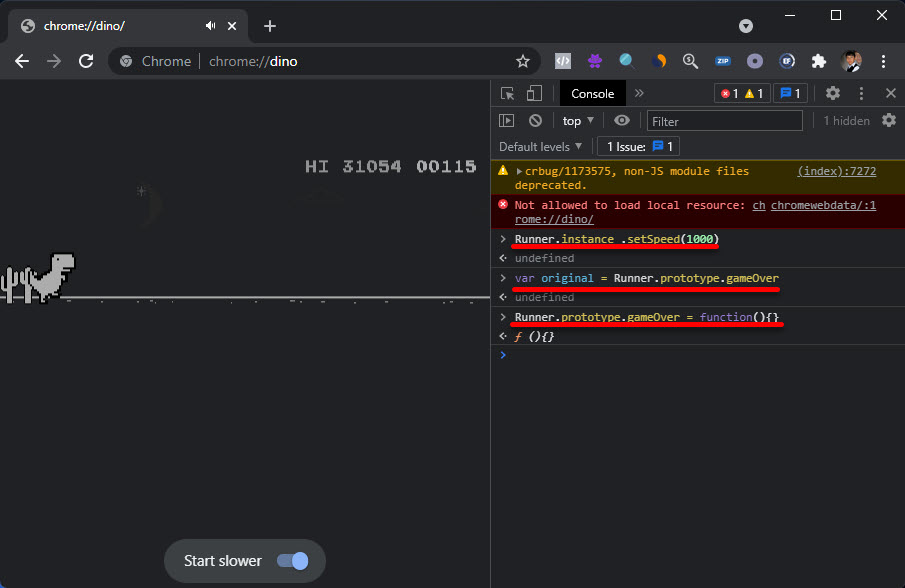
Task: Open the tab search dropdown arrow
Action: [x=746, y=26]
